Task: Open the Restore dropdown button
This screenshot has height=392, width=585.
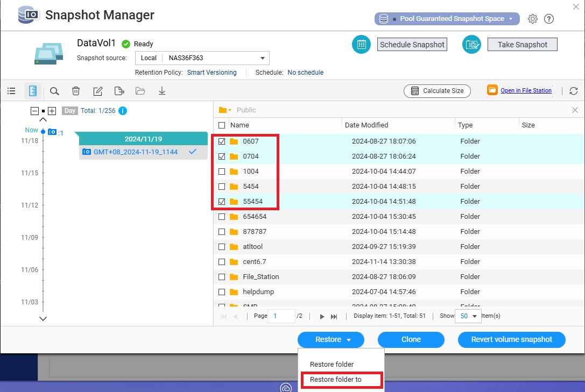Action: 330,339
